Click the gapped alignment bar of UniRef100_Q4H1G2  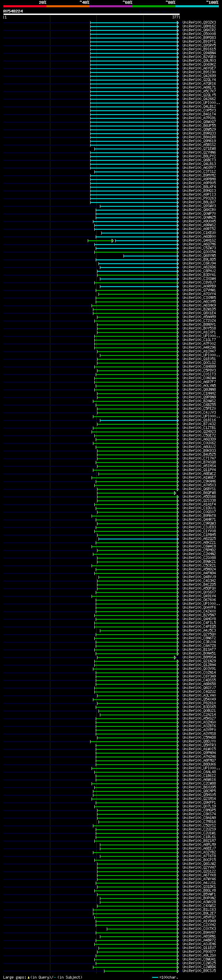click(x=133, y=241)
